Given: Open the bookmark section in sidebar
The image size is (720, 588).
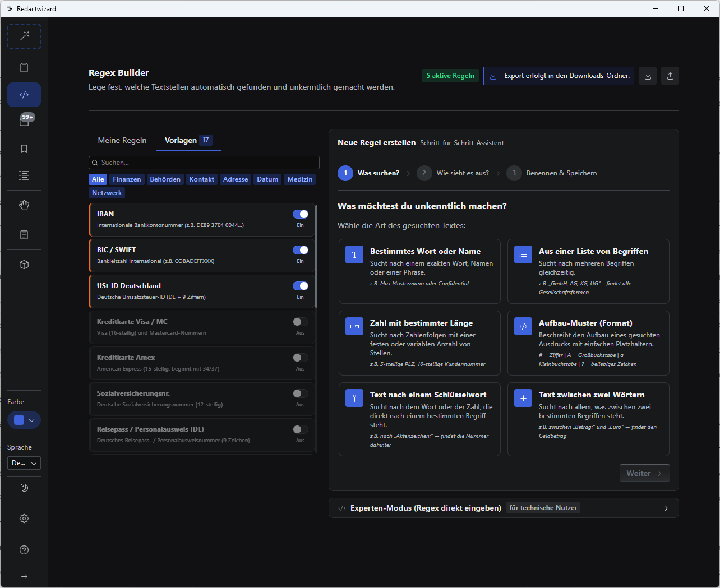Looking at the screenshot, I should click(x=24, y=149).
